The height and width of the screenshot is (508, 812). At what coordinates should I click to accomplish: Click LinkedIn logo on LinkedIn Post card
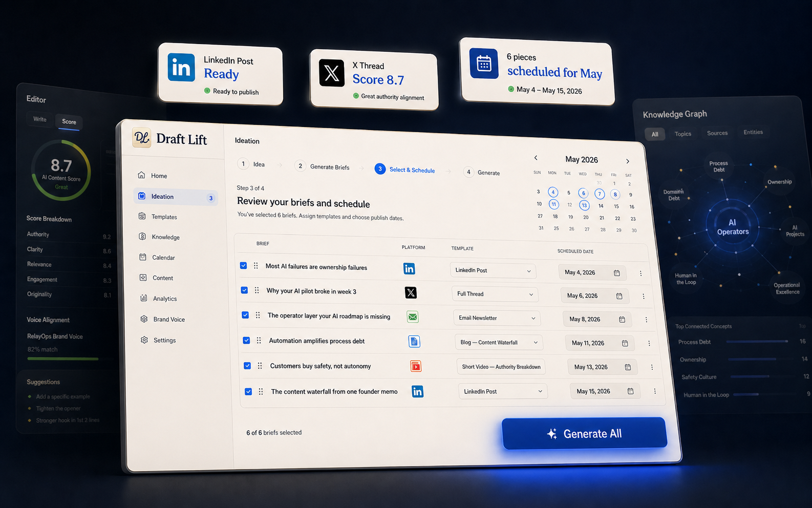pyautogui.click(x=181, y=68)
